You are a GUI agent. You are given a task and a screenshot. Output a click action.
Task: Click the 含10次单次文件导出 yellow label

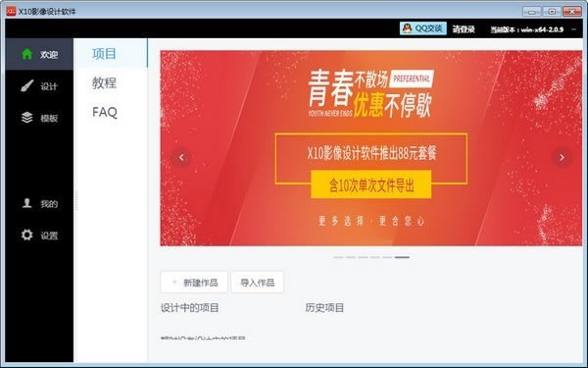(370, 184)
